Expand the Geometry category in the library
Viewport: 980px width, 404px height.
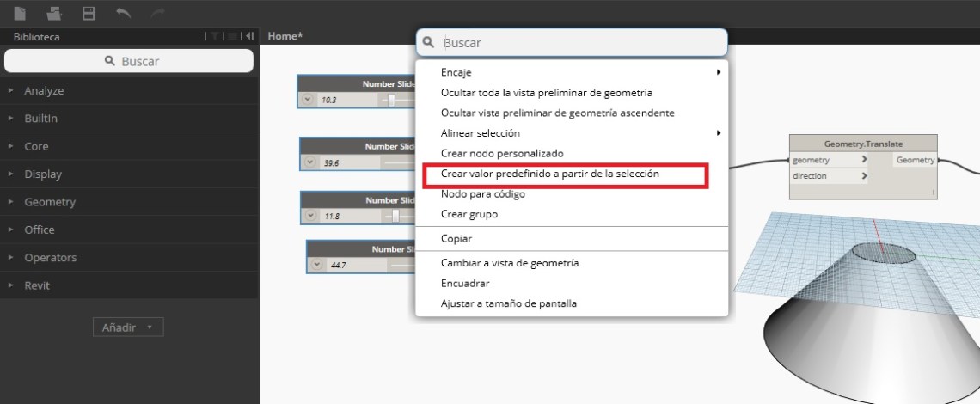50,202
